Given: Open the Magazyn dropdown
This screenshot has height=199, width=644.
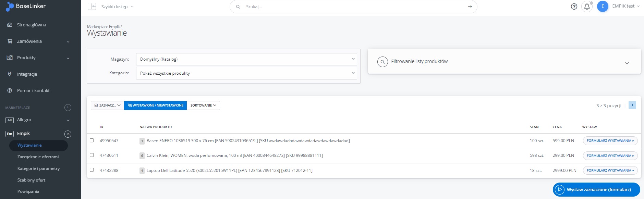Looking at the screenshot, I should pos(246,59).
